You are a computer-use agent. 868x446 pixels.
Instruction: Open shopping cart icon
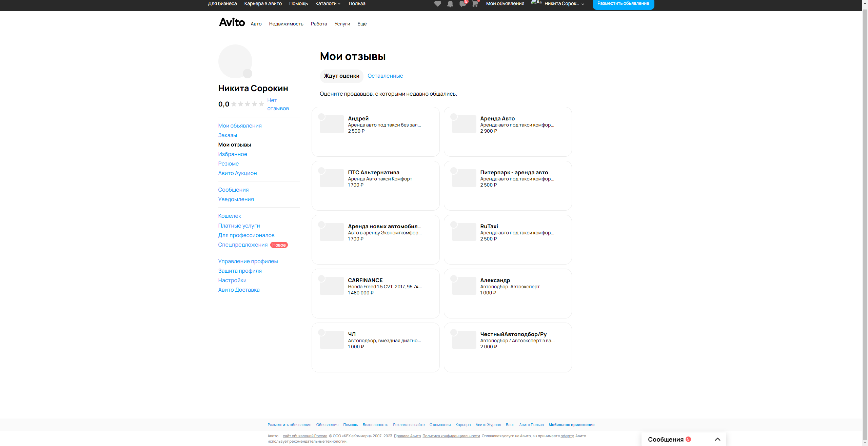coord(475,4)
